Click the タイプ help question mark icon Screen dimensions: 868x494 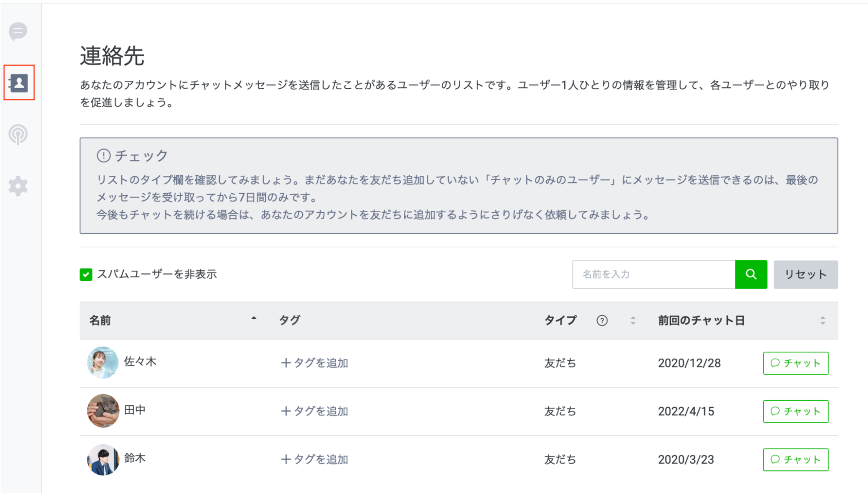[x=602, y=320]
